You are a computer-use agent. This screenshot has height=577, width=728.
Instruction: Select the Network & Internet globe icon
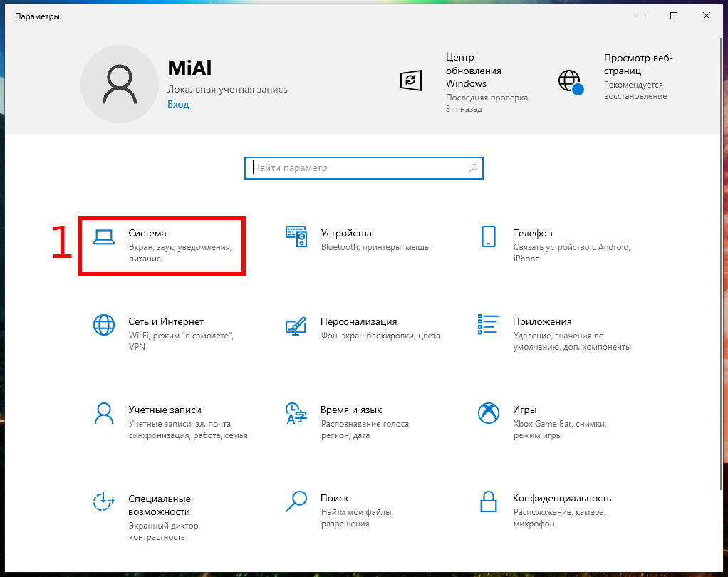tap(104, 325)
